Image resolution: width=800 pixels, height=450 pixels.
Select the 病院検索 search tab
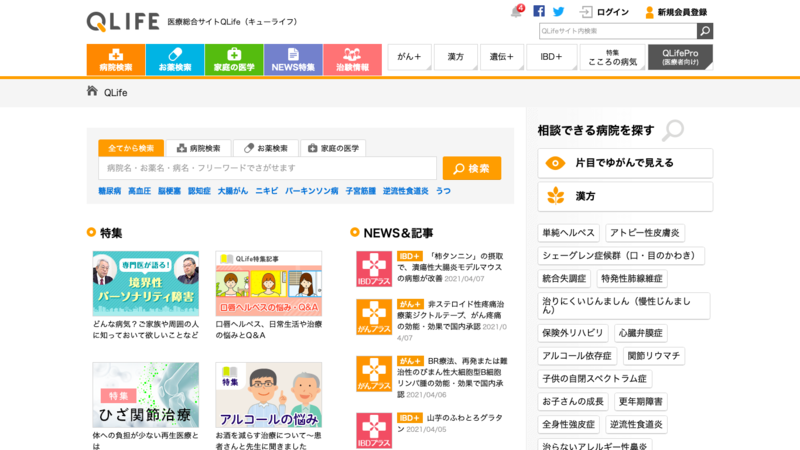tap(198, 148)
